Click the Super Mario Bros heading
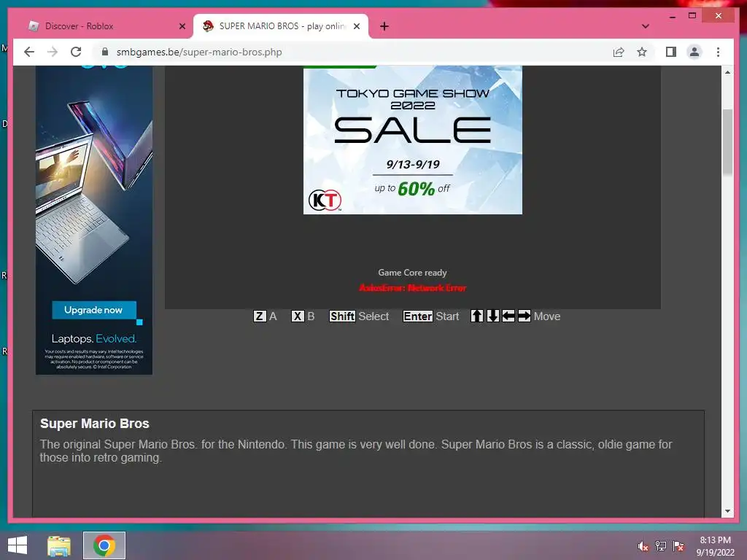 (x=95, y=424)
